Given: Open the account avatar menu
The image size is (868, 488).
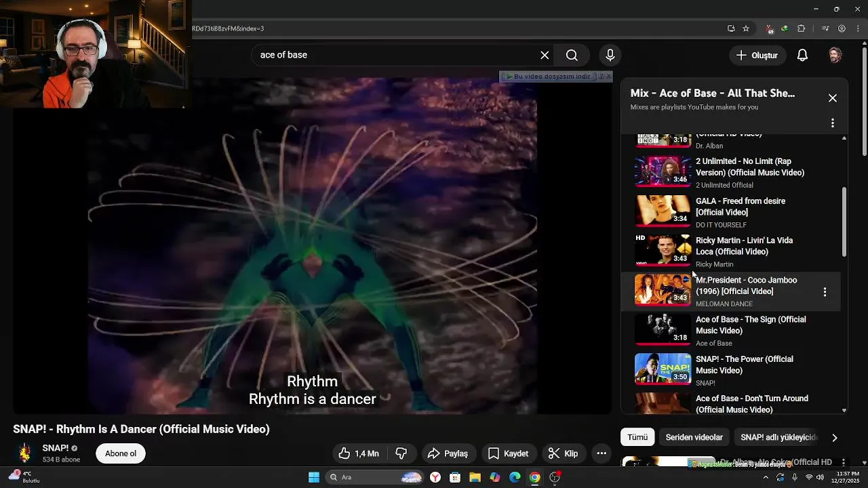Looking at the screenshot, I should tap(835, 55).
